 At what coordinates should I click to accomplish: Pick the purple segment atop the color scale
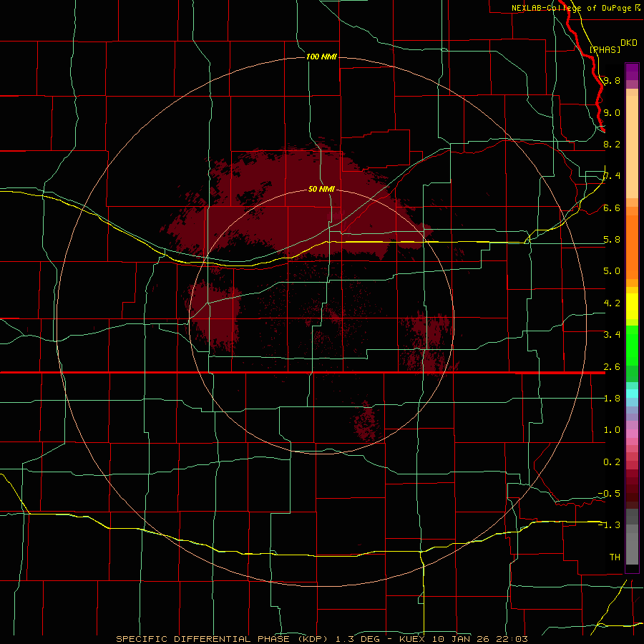tap(632, 72)
